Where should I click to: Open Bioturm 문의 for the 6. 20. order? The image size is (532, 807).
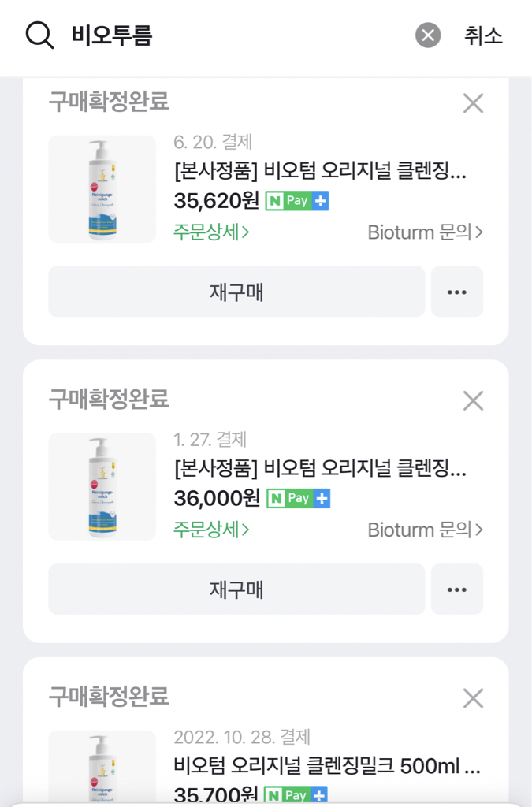pos(425,232)
